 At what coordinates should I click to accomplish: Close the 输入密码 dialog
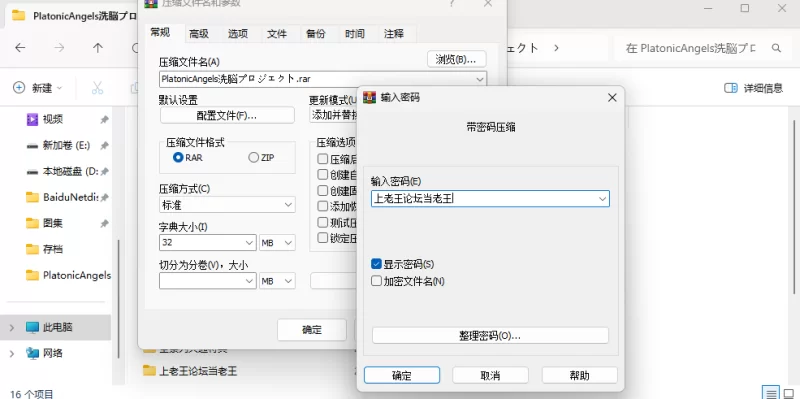pos(612,97)
